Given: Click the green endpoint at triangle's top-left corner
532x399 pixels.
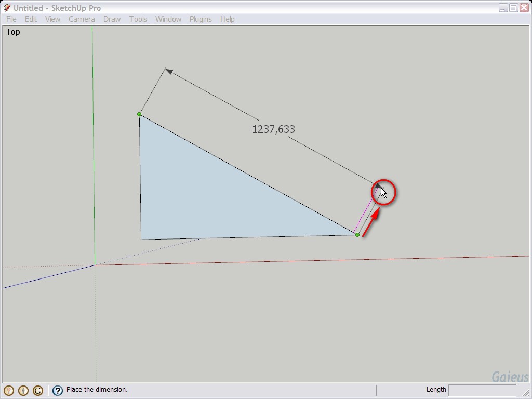Looking at the screenshot, I should click(139, 114).
